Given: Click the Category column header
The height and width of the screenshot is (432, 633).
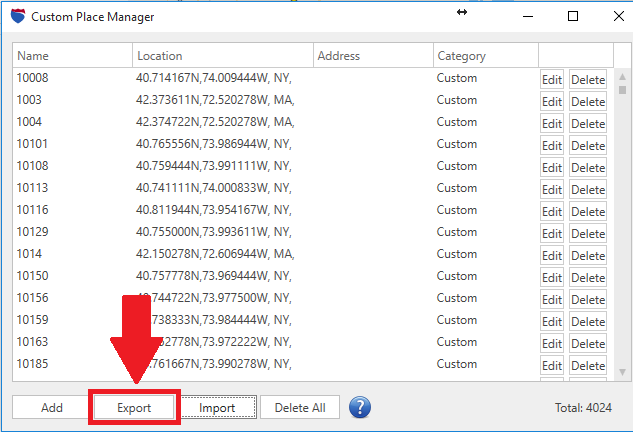Looking at the screenshot, I should (485, 56).
